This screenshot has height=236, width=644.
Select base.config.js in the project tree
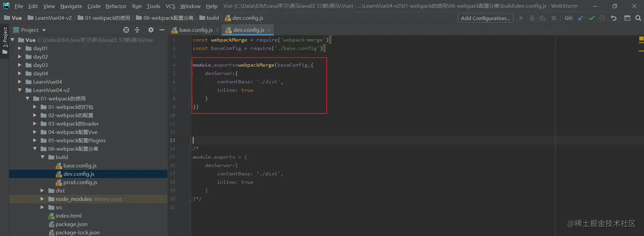click(x=80, y=165)
